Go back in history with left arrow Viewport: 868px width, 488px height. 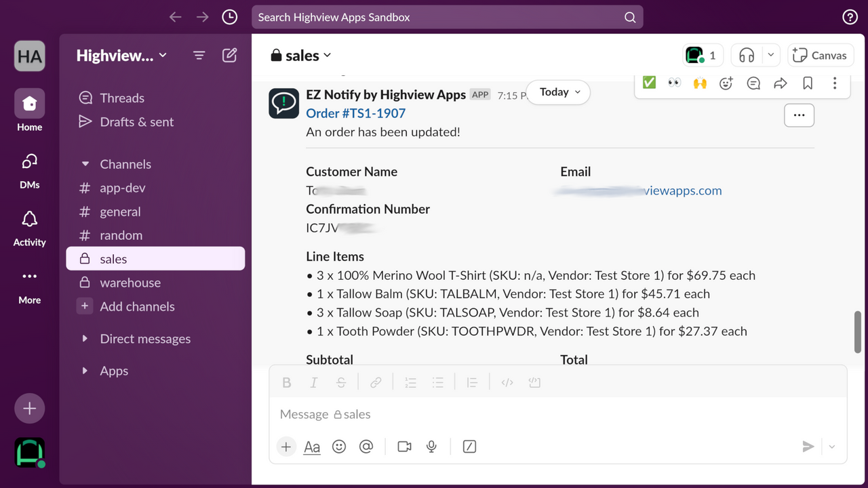click(176, 17)
